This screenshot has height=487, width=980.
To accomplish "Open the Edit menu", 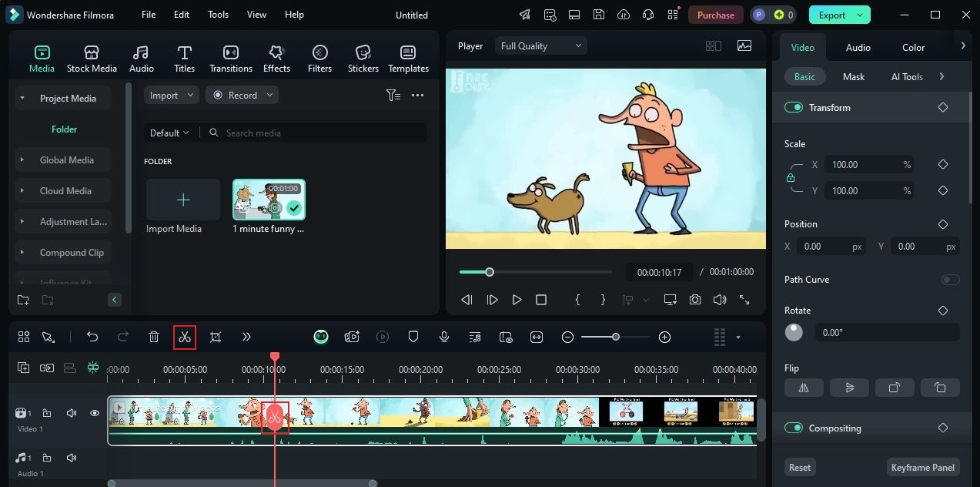I will click(x=182, y=15).
